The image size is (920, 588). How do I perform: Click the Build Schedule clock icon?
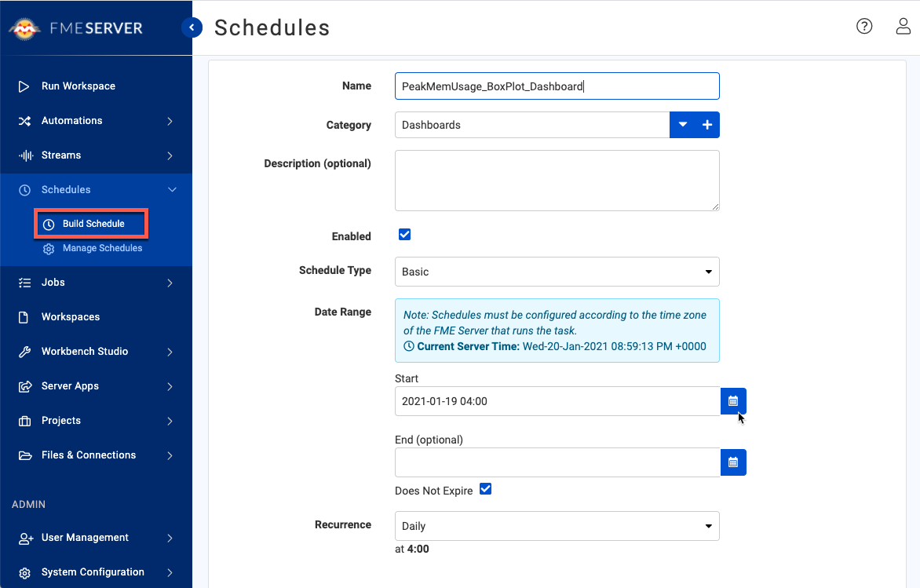tap(49, 225)
